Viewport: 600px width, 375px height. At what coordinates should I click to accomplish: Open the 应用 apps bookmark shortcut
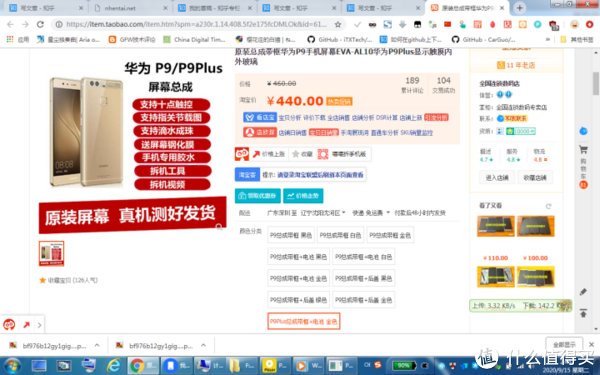(x=18, y=39)
